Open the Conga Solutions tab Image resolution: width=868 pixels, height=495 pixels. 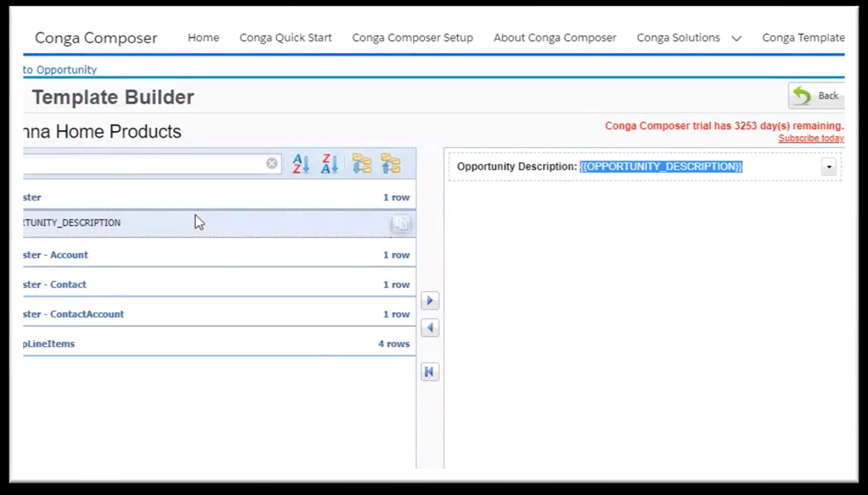click(x=678, y=38)
